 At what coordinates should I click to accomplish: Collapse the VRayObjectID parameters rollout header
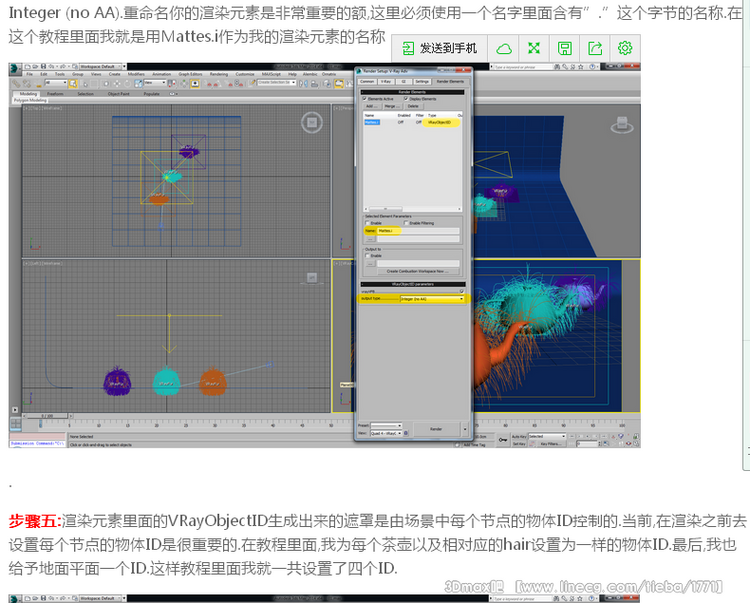pos(413,285)
